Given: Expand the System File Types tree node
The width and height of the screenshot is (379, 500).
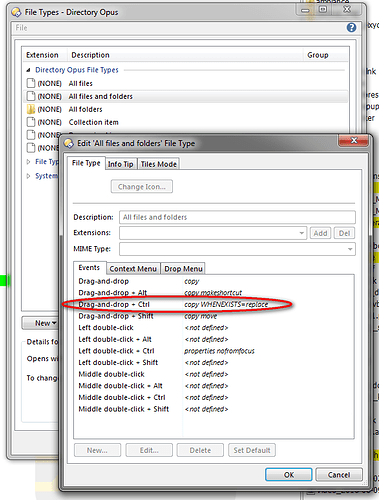Looking at the screenshot, I should click(28, 176).
